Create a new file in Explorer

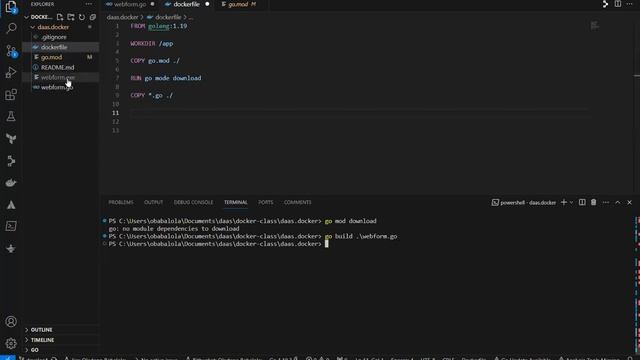click(60, 17)
